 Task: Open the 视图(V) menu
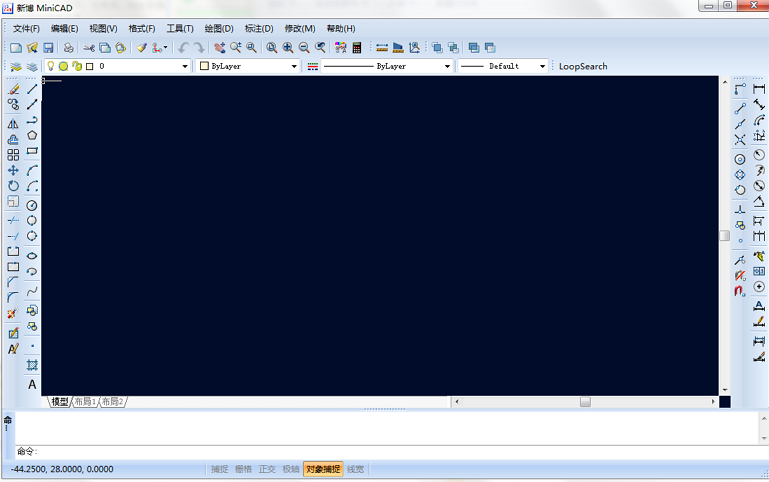[x=103, y=28]
